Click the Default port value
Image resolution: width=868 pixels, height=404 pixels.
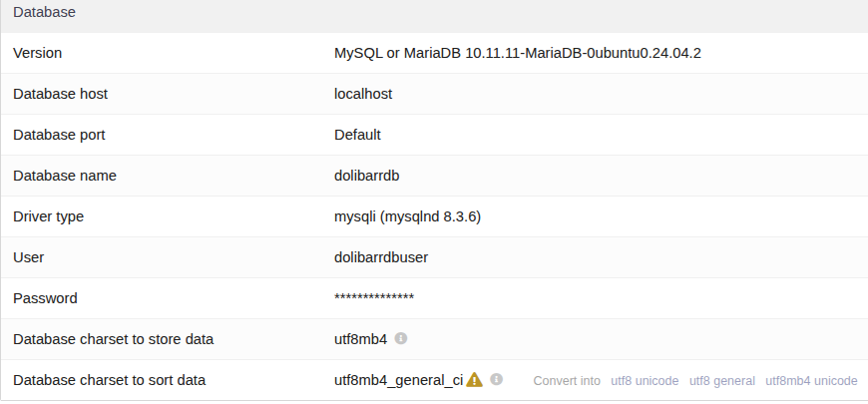(357, 135)
